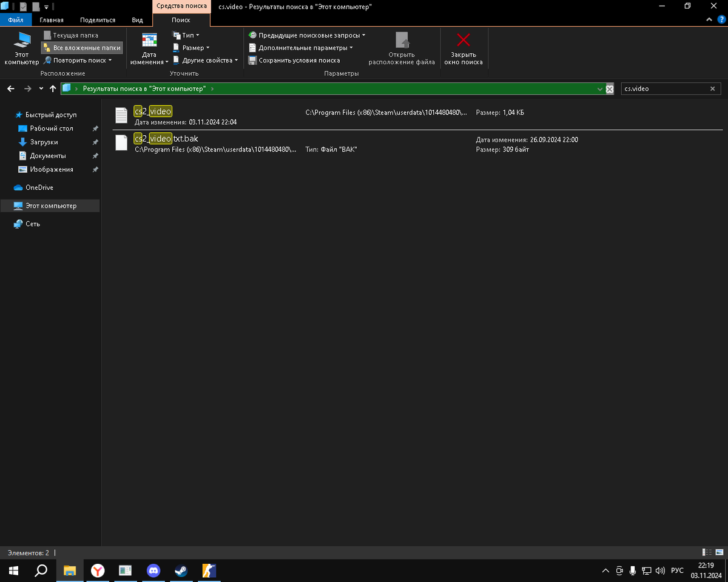Open the Windows Start menu

pyautogui.click(x=14, y=570)
